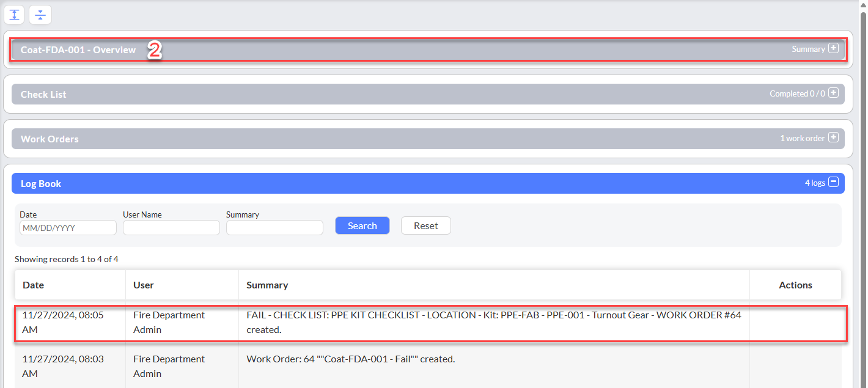Click the Check List section title
868x388 pixels.
(x=43, y=95)
